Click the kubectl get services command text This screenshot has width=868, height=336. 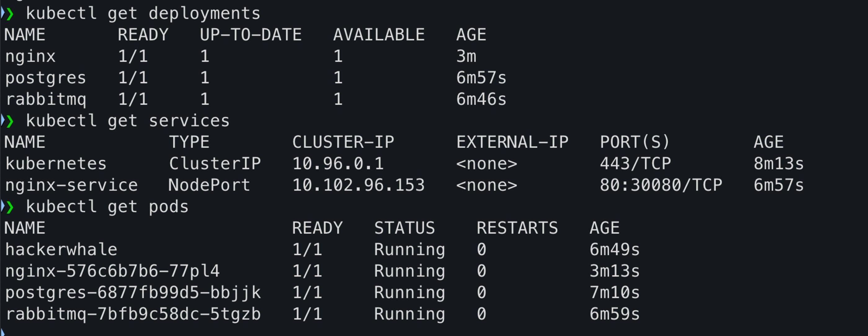(127, 121)
